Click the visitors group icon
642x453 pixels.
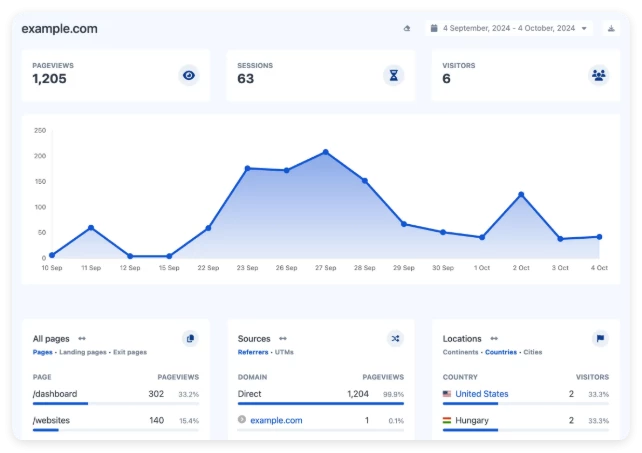click(598, 75)
